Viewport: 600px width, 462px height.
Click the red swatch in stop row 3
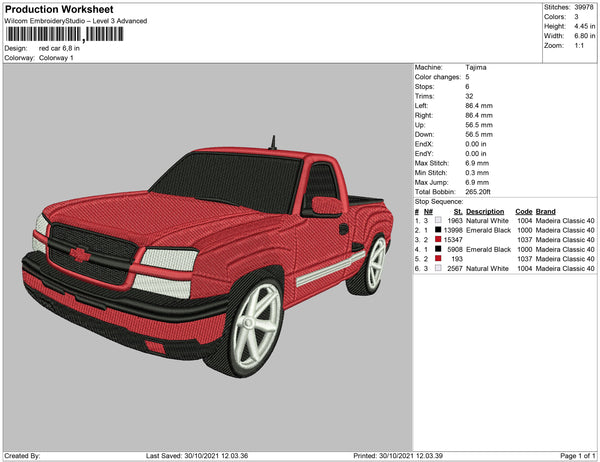tap(438, 239)
